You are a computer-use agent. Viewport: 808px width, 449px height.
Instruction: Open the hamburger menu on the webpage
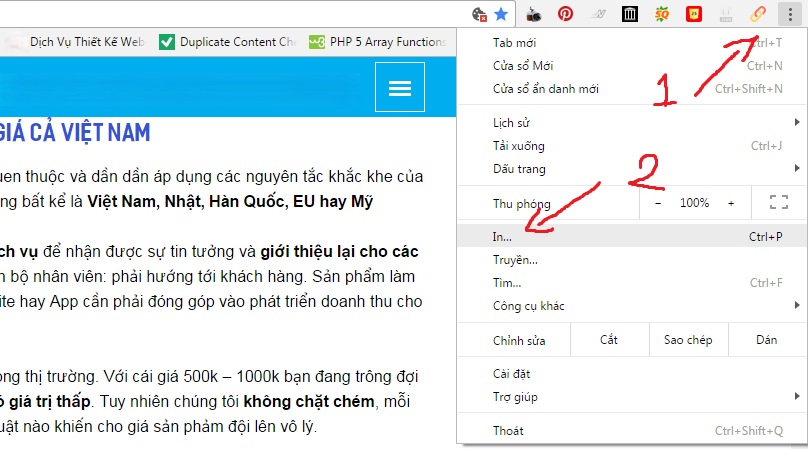click(400, 87)
